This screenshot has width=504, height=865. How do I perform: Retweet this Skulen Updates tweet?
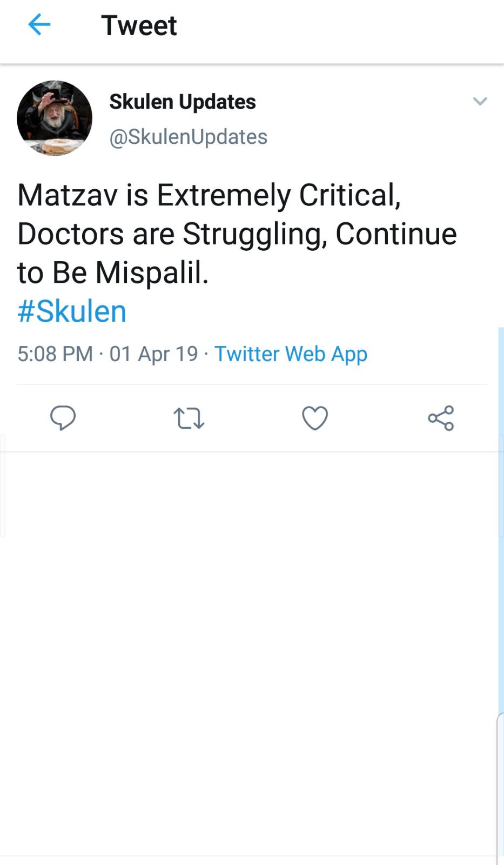(x=189, y=418)
